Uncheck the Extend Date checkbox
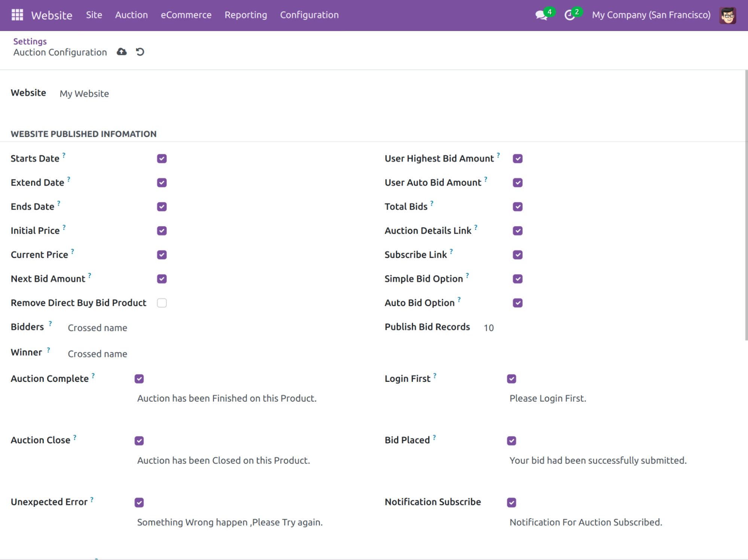 coord(162,183)
